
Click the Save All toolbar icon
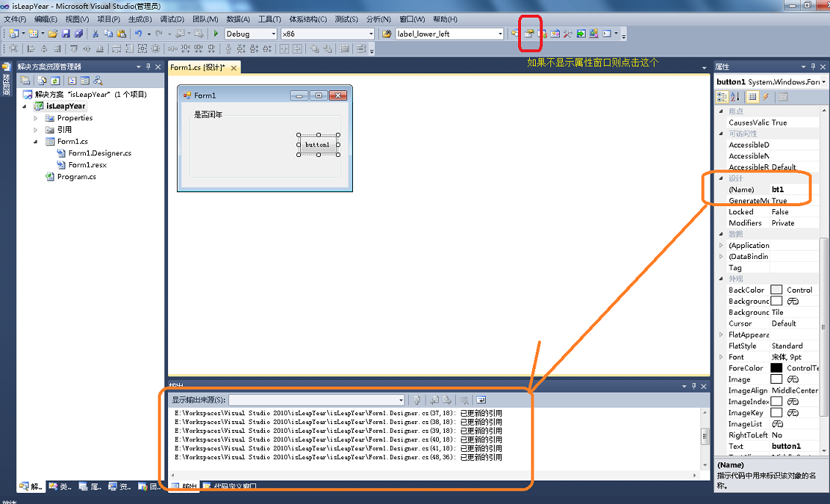79,33
